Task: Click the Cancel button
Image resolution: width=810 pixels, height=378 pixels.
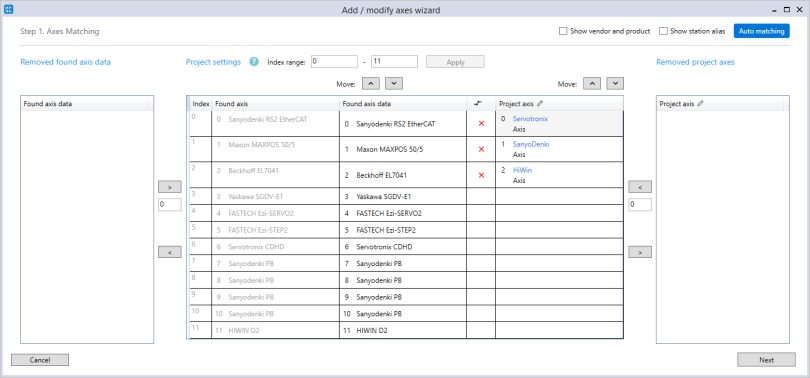Action: pyautogui.click(x=40, y=360)
